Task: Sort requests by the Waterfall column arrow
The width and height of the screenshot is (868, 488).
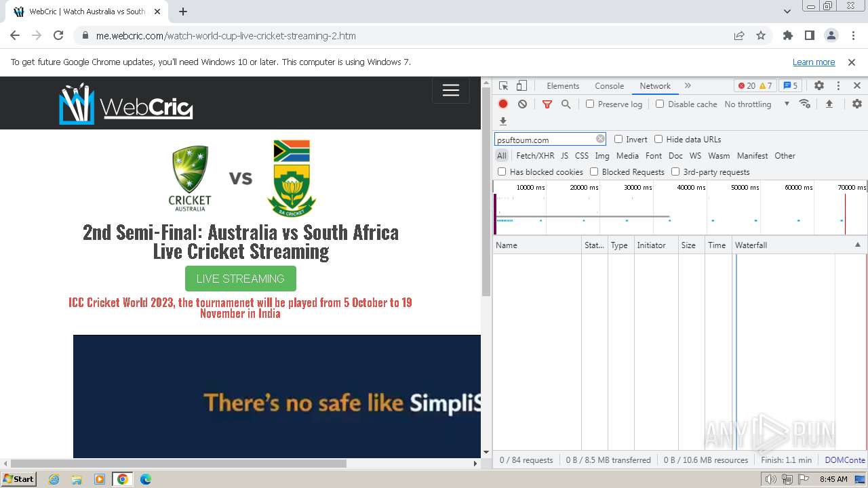Action: click(857, 245)
